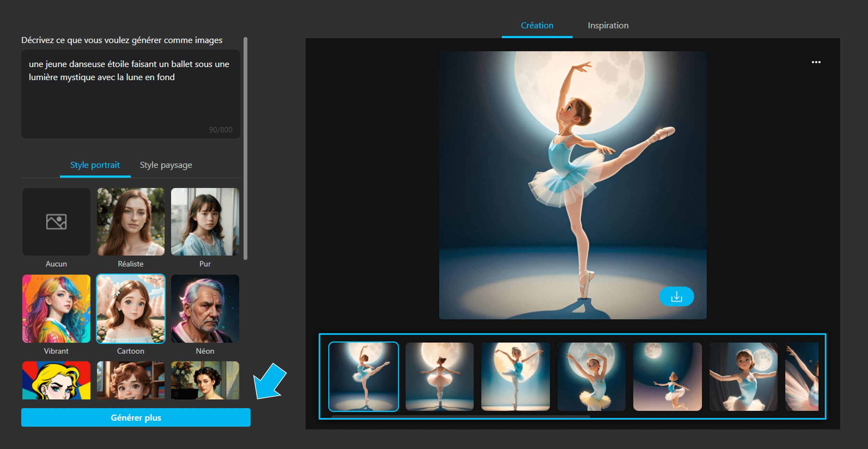
Task: Pick the pop-art blonde comic style
Action: (56, 380)
